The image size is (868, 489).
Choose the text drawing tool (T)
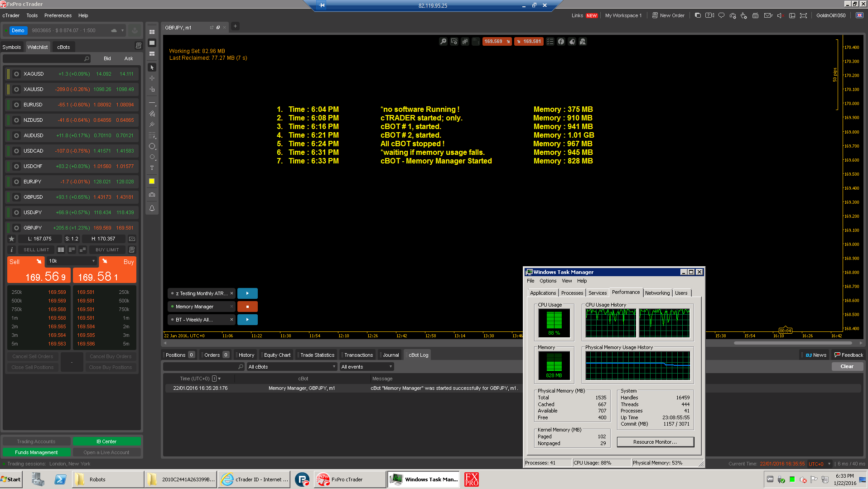click(x=152, y=168)
